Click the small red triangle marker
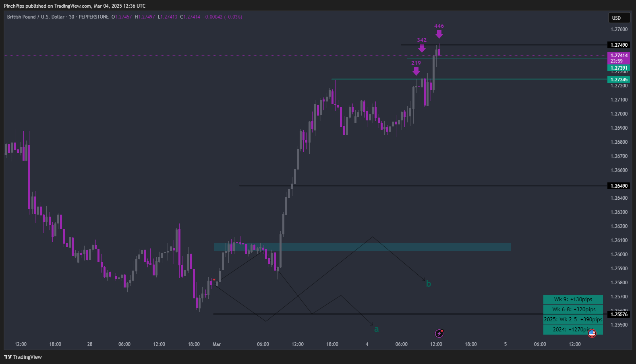The height and width of the screenshot is (364, 636). click(214, 279)
